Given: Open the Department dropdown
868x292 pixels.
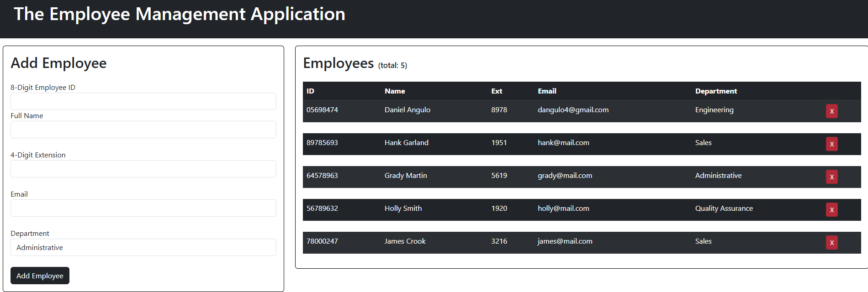Looking at the screenshot, I should tap(143, 247).
